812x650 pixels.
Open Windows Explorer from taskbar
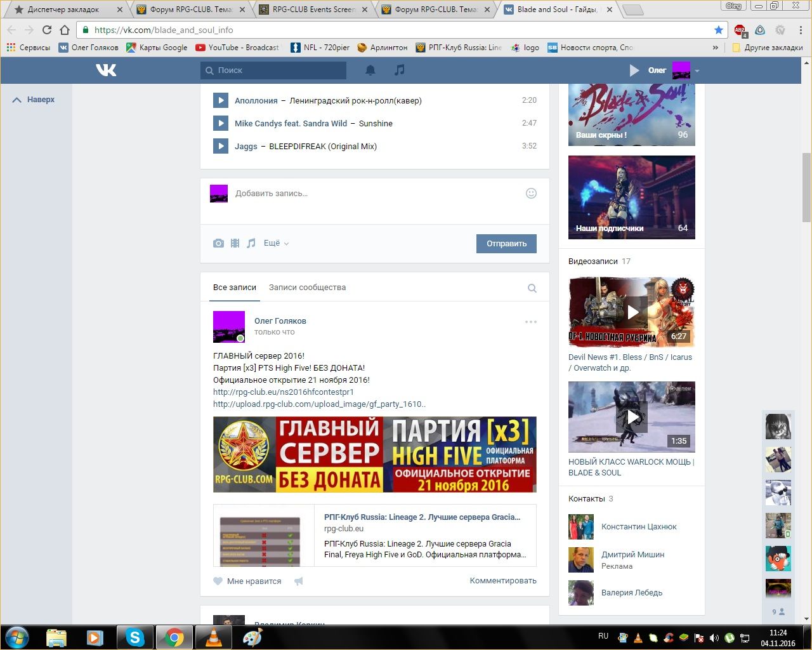point(56,637)
